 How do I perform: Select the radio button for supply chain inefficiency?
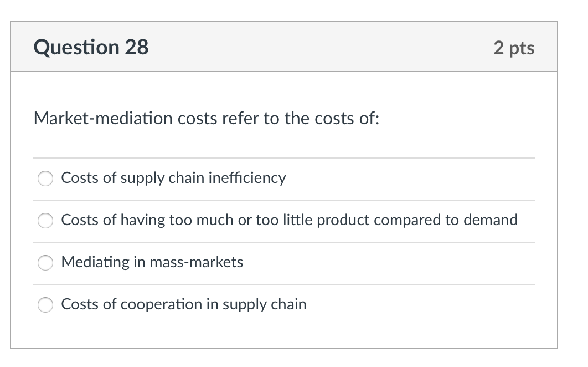[45, 179]
